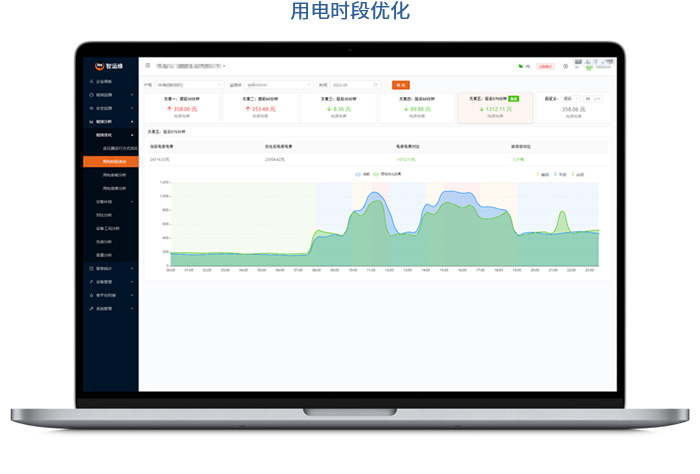Open the person icon sidebar entry

click(x=92, y=82)
